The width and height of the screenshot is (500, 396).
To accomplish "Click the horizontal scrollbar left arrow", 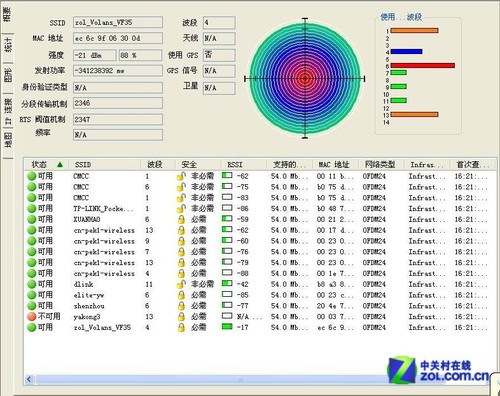I will pyautogui.click(x=29, y=379).
